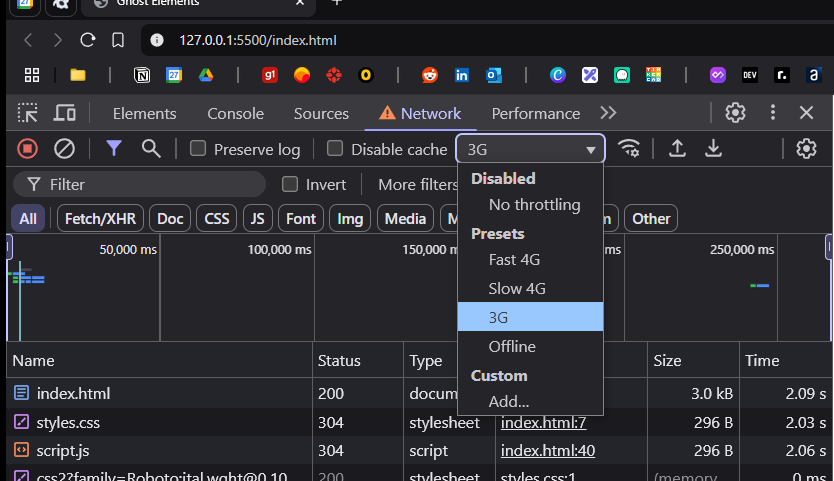This screenshot has width=834, height=481.
Task: Stop recording network log
Action: click(x=27, y=149)
